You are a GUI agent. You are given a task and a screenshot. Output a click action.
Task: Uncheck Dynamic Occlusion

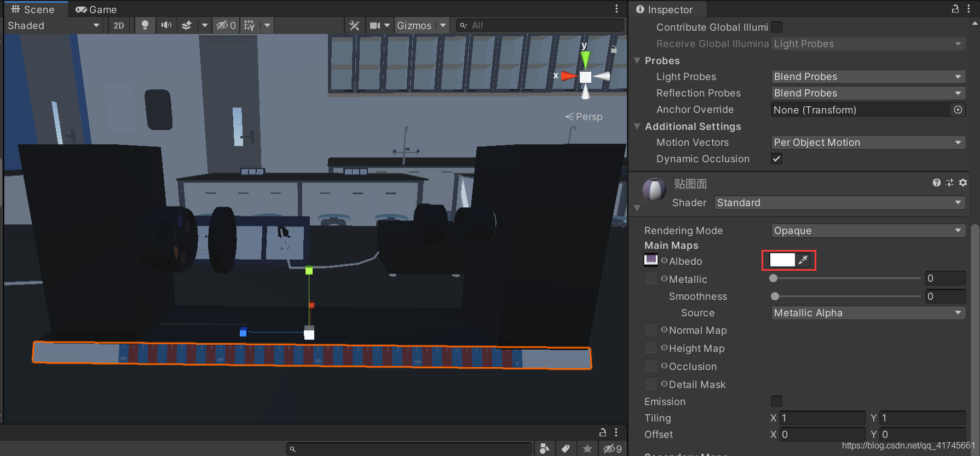(776, 158)
